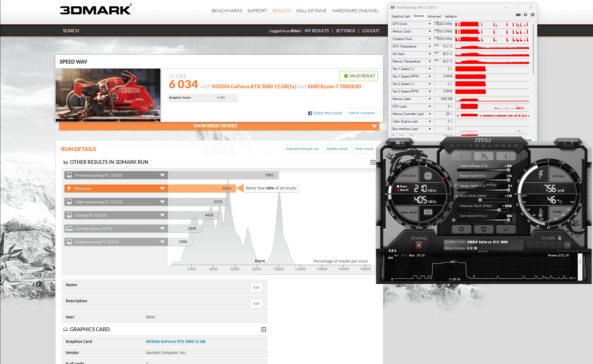The image size is (593, 364).
Task: Toggle the Afterburner profile lock
Action: point(560,238)
